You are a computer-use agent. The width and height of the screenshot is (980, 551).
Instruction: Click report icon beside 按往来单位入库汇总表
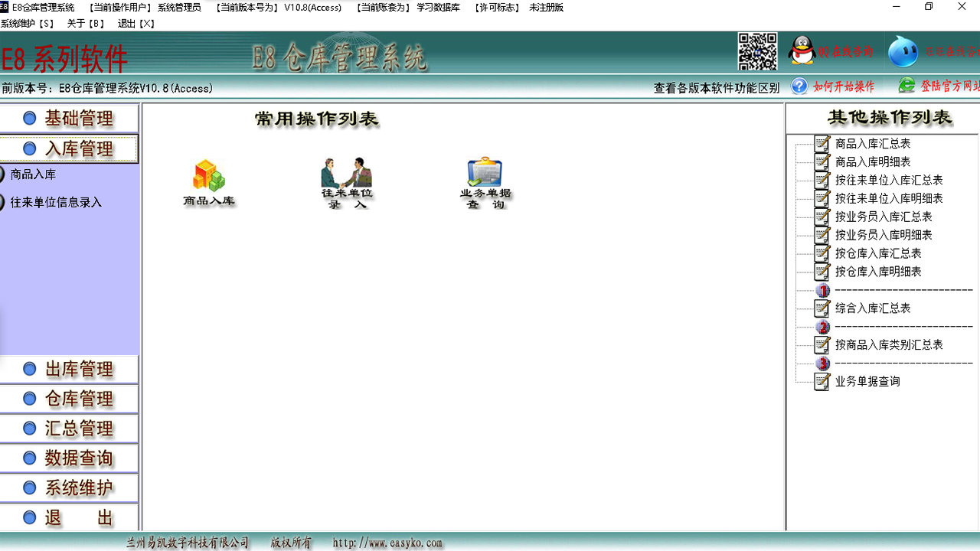click(x=822, y=180)
